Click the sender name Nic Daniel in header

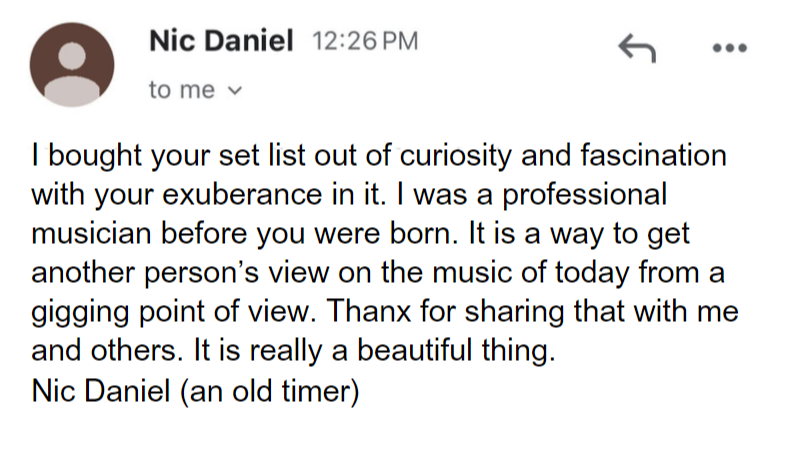(x=220, y=41)
